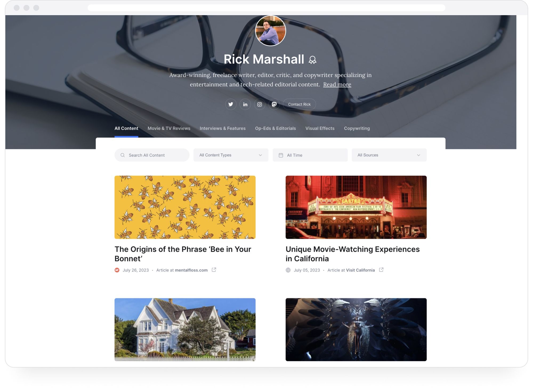The image size is (533, 392).
Task: Click Read more link in bio section
Action: (x=337, y=84)
